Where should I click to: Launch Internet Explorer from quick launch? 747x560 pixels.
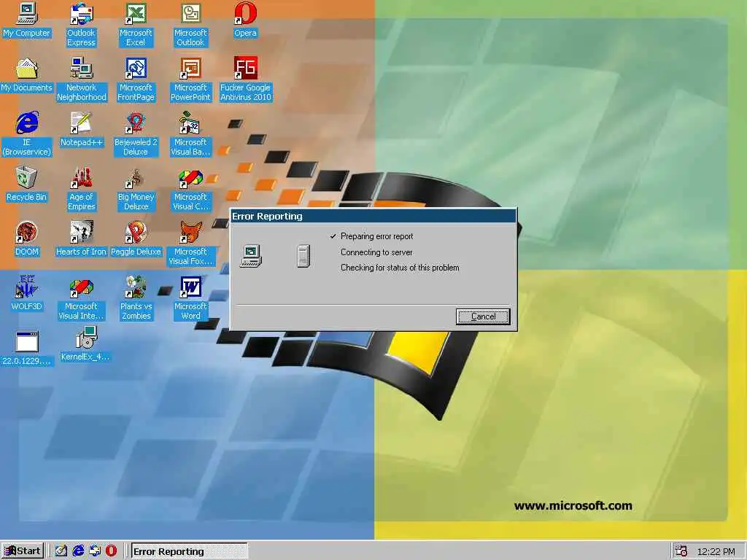[x=77, y=551]
